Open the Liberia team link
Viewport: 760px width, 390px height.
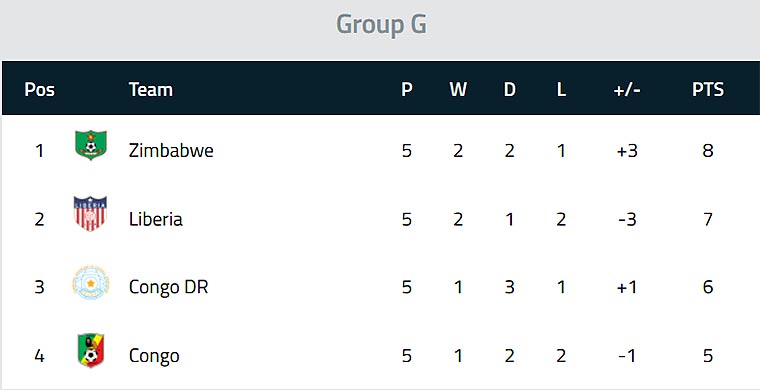click(156, 219)
